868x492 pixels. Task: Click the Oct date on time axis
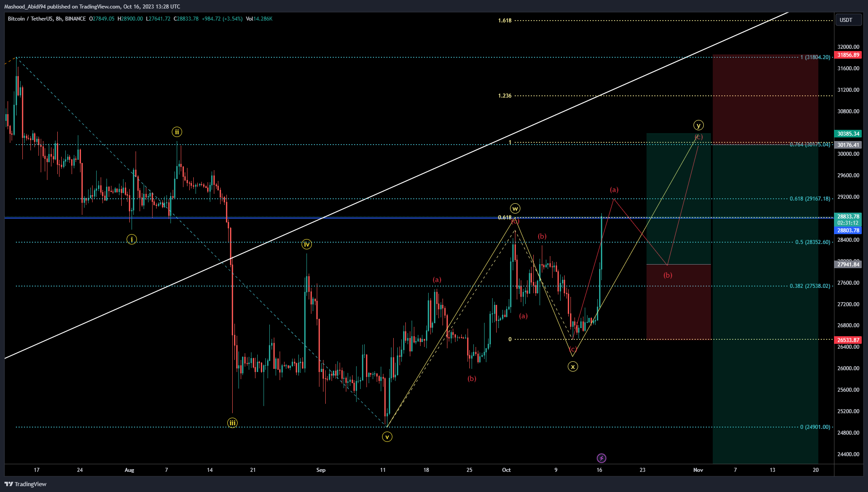506,470
